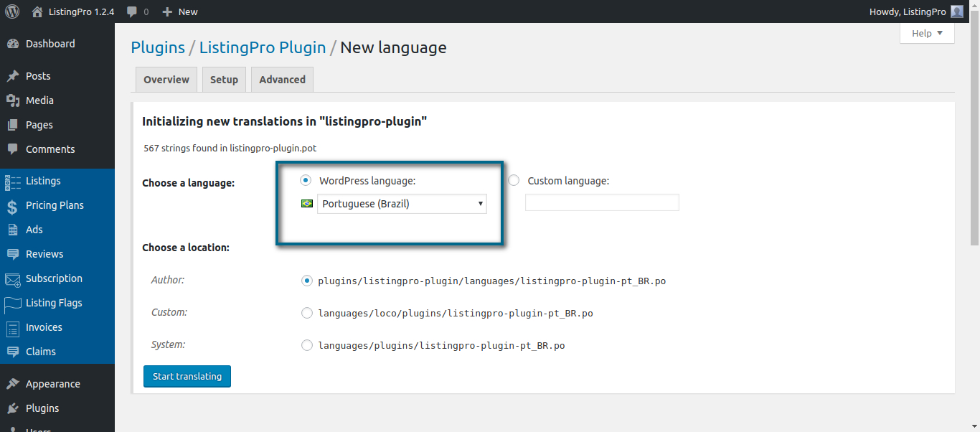This screenshot has height=432, width=980.
Task: Click the Comments speech bubble sidebar icon
Action: tap(12, 149)
